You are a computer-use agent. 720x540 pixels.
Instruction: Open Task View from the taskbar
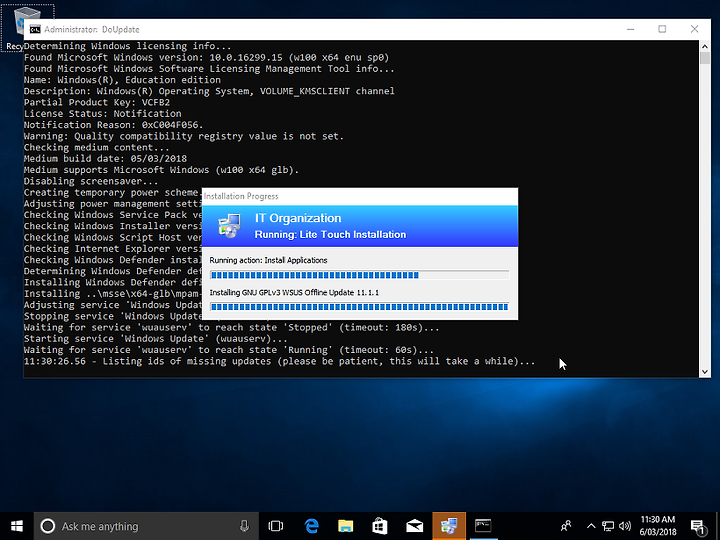276,526
